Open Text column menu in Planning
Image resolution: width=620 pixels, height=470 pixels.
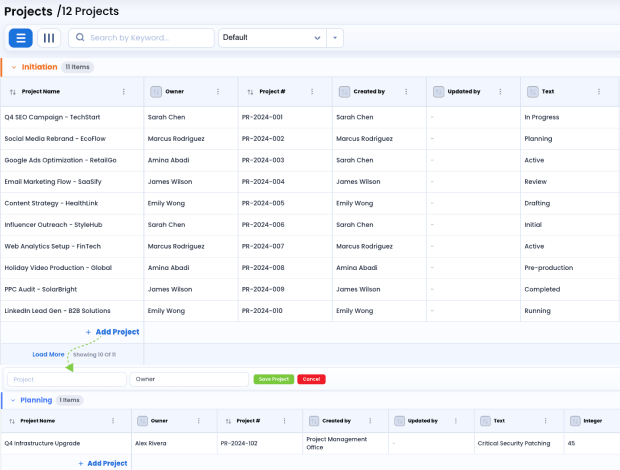(545, 421)
